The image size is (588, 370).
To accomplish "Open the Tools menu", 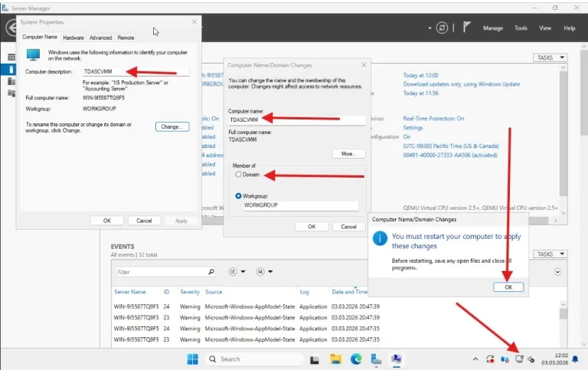I will [521, 28].
